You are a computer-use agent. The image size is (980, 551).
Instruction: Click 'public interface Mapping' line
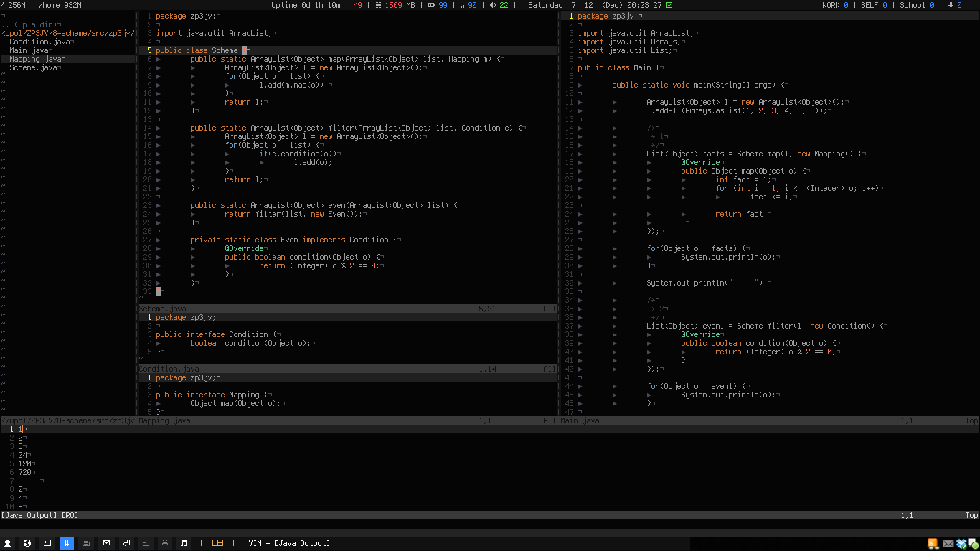(x=213, y=395)
